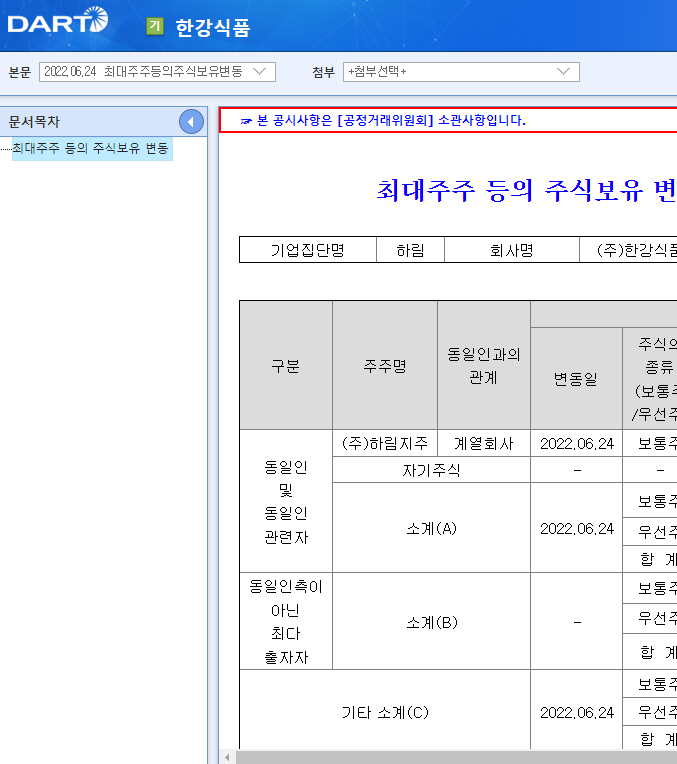Click the 동일인측이 아닌 최다 출자자 cell
The height and width of the screenshot is (764, 677).
click(x=286, y=622)
